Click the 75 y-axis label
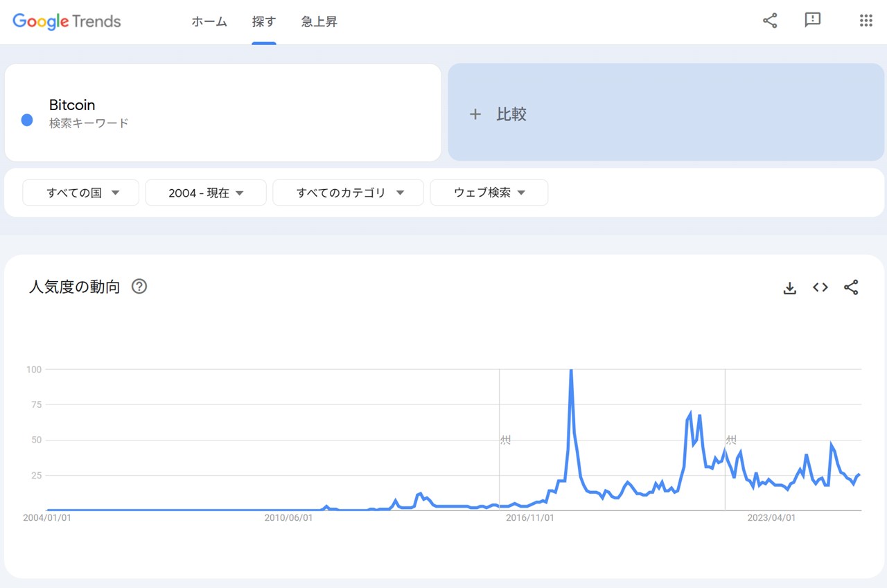Screen dimensions: 887x588 36,404
